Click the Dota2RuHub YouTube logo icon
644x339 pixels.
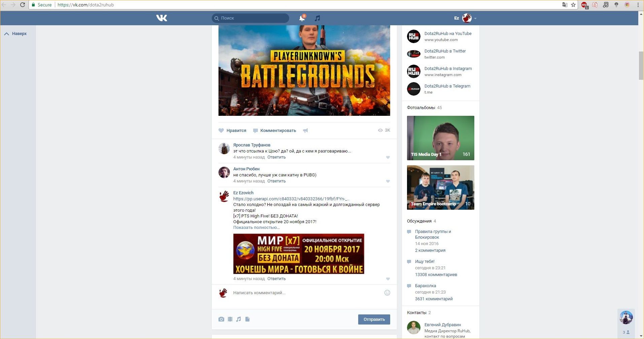[x=414, y=36]
